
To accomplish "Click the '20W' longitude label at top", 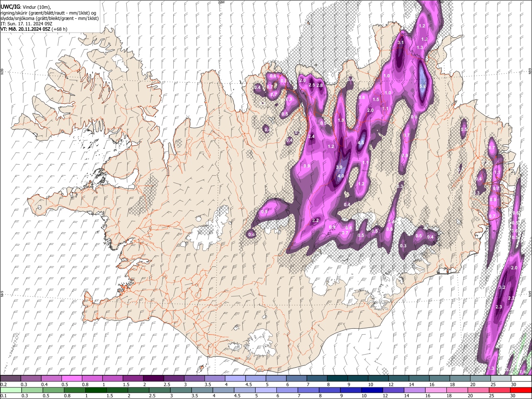I will (221, 2).
